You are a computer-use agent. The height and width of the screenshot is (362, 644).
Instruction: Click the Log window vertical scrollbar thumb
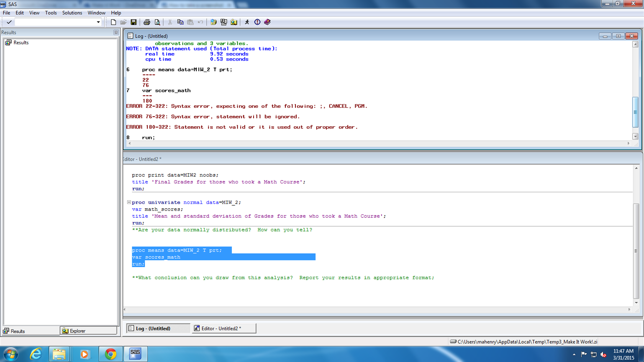coord(635,112)
